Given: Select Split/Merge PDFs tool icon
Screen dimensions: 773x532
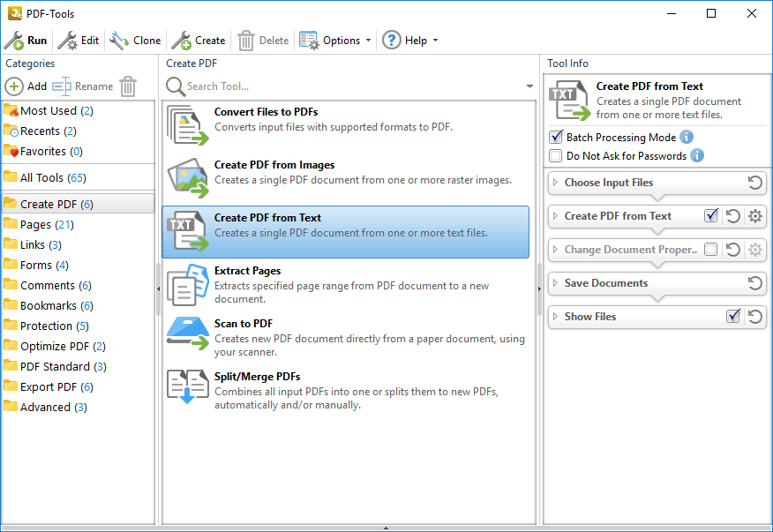Looking at the screenshot, I should click(187, 386).
